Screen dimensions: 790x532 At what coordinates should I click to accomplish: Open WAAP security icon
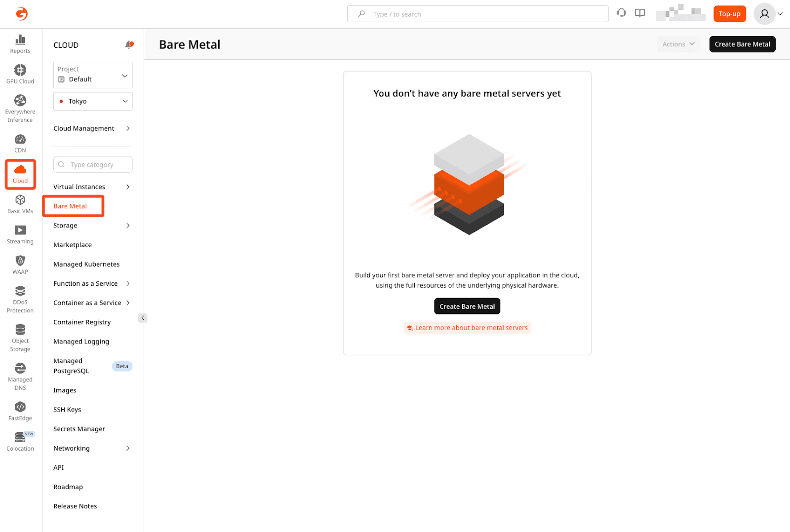tap(20, 265)
